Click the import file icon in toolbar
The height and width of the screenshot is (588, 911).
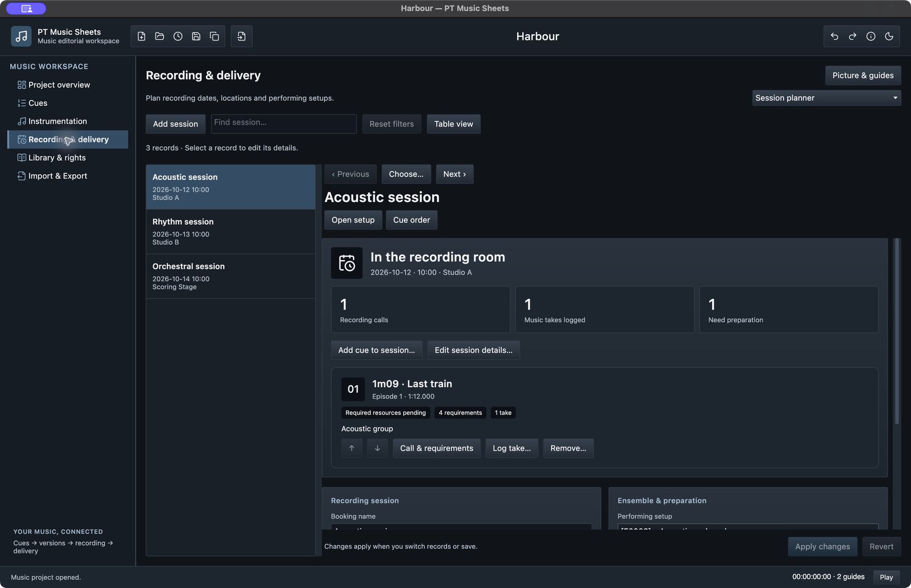pos(241,36)
